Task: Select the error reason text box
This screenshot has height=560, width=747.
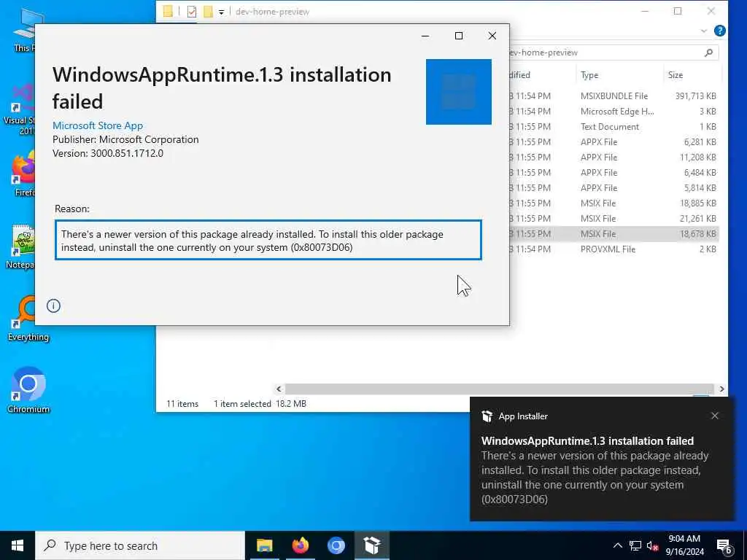Action: [x=268, y=240]
